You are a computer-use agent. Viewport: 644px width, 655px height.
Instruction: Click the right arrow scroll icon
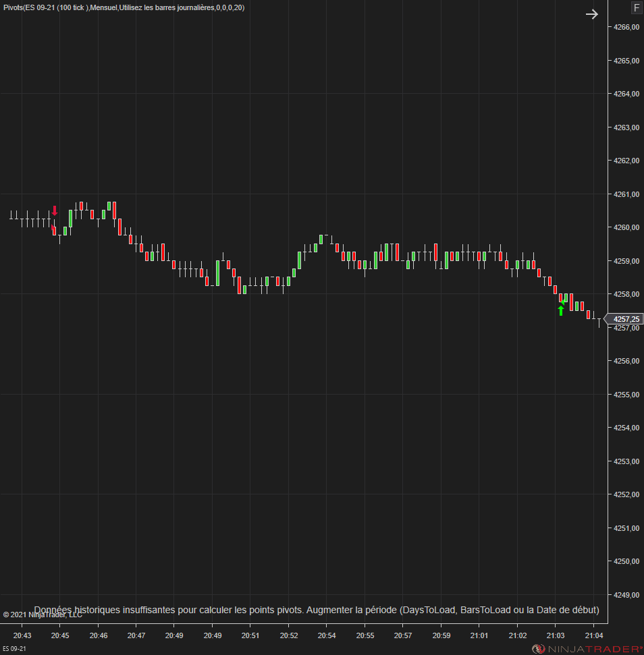592,14
